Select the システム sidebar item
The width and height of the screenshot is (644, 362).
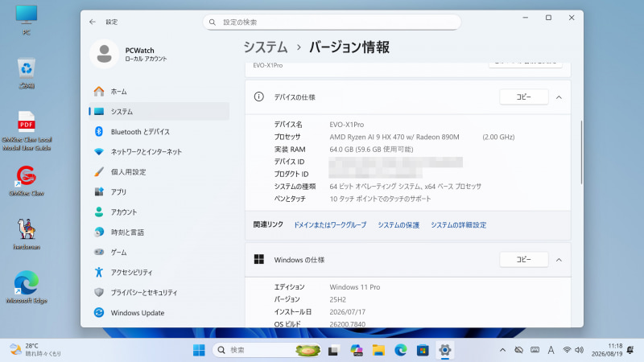[x=159, y=111]
